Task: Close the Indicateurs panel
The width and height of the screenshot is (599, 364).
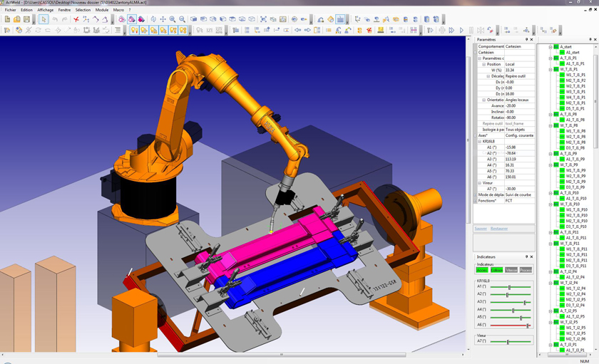Action: [531, 256]
